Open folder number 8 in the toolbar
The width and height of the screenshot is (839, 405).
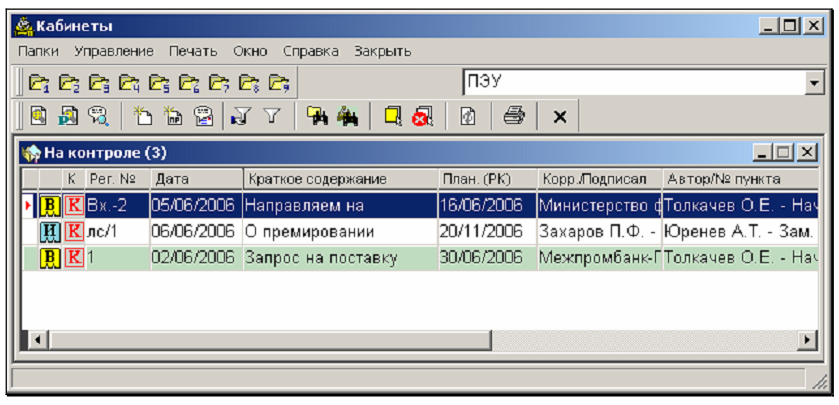click(249, 82)
